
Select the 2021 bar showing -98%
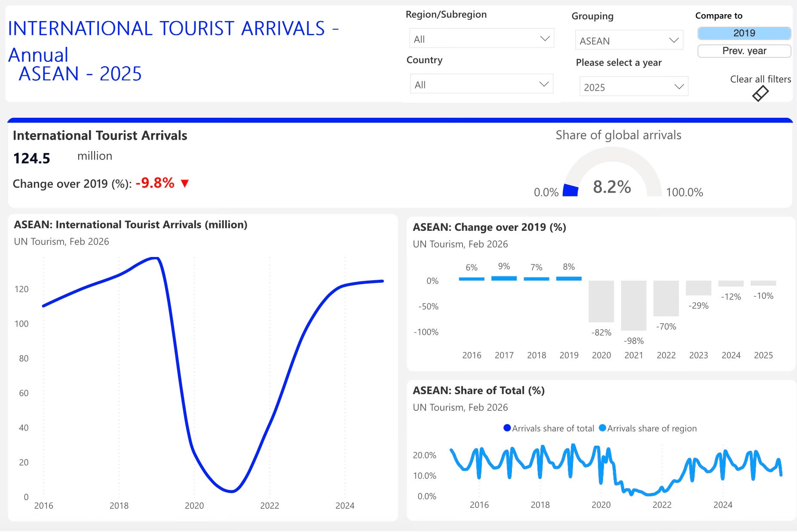(x=634, y=306)
